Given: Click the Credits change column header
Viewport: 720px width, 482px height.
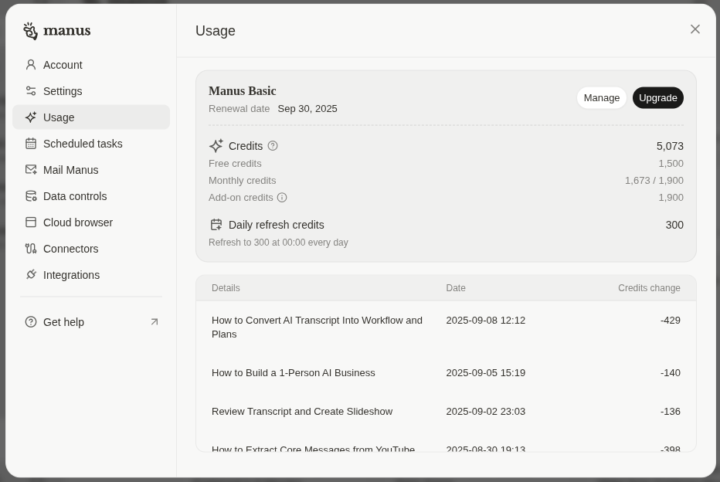Looking at the screenshot, I should [649, 288].
